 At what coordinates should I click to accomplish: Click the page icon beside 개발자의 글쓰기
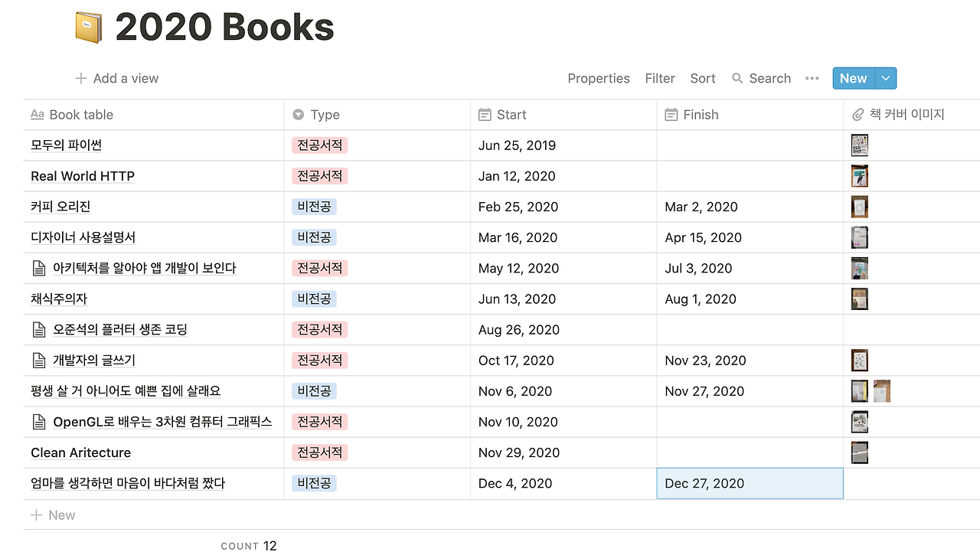click(x=38, y=360)
